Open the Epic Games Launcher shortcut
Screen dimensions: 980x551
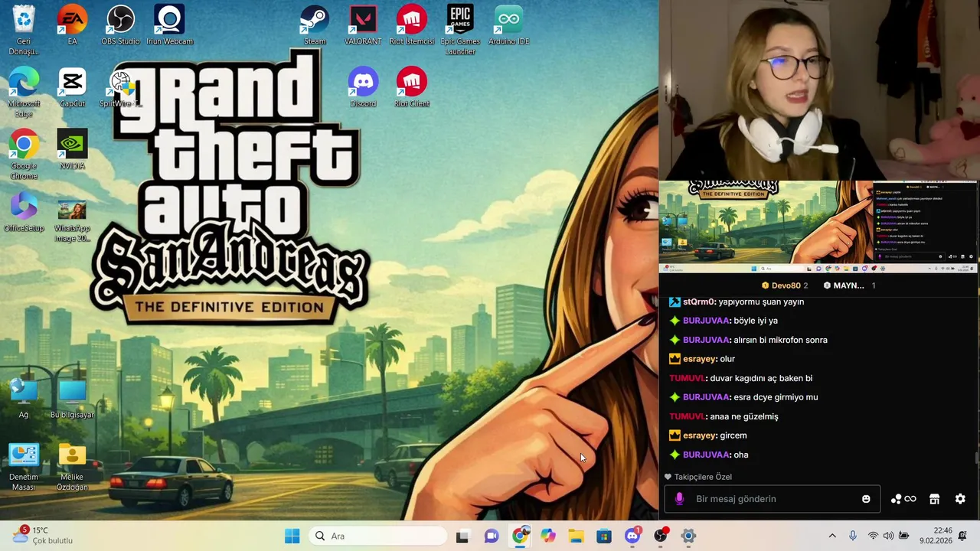[460, 29]
